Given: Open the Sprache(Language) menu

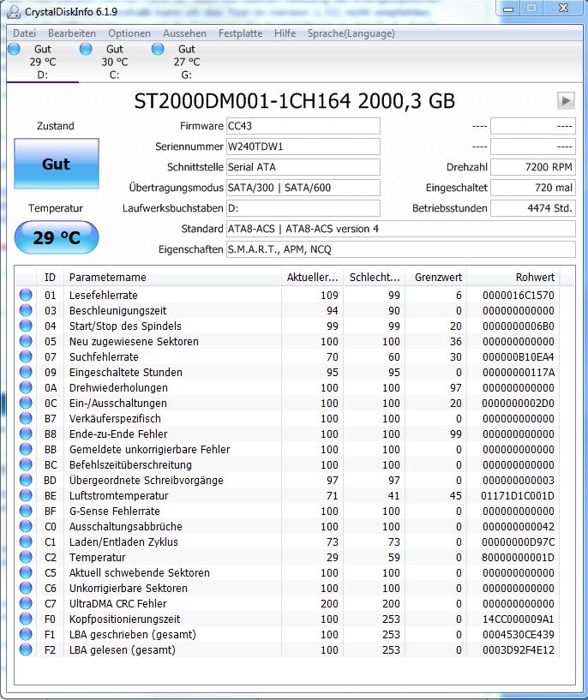Looking at the screenshot, I should (351, 33).
